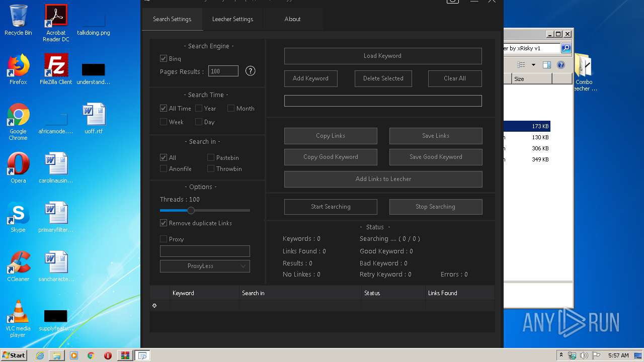Enable Year search time checkbox
Viewport: 644px width, 362px height.
tap(199, 108)
